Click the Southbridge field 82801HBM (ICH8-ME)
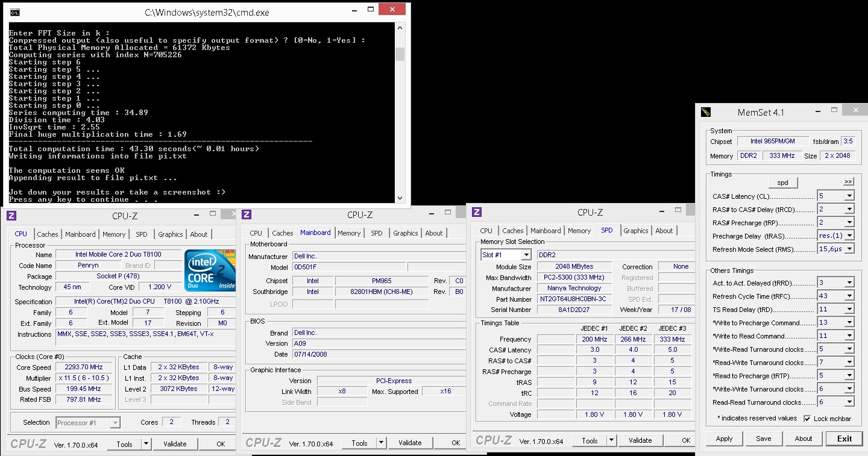 (x=382, y=292)
